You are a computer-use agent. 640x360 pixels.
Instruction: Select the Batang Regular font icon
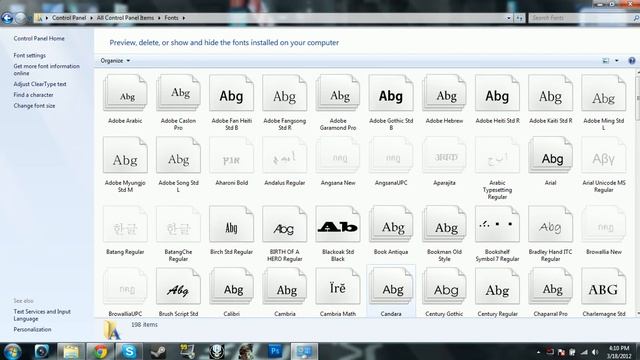125,224
